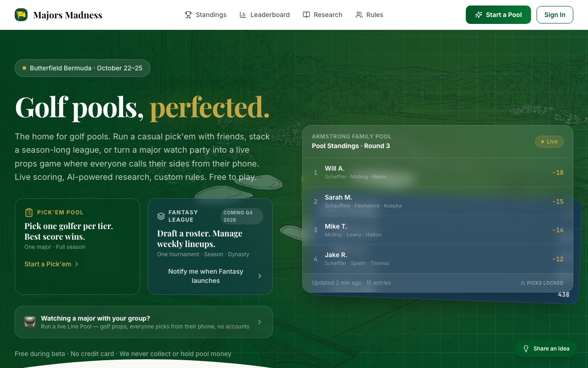Click the sparkle icon in Start a Pool

point(479,15)
